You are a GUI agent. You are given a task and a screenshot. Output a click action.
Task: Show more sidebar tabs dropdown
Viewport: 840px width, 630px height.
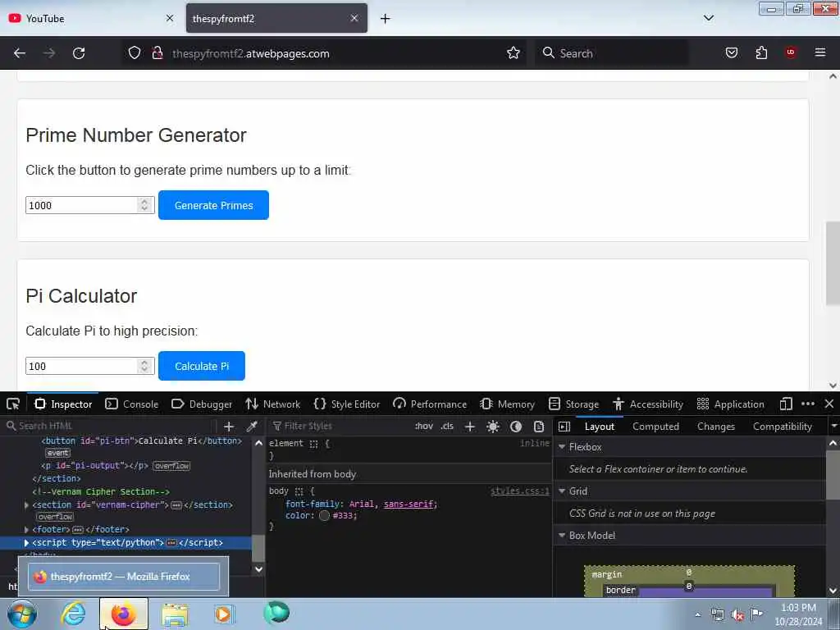(833, 427)
